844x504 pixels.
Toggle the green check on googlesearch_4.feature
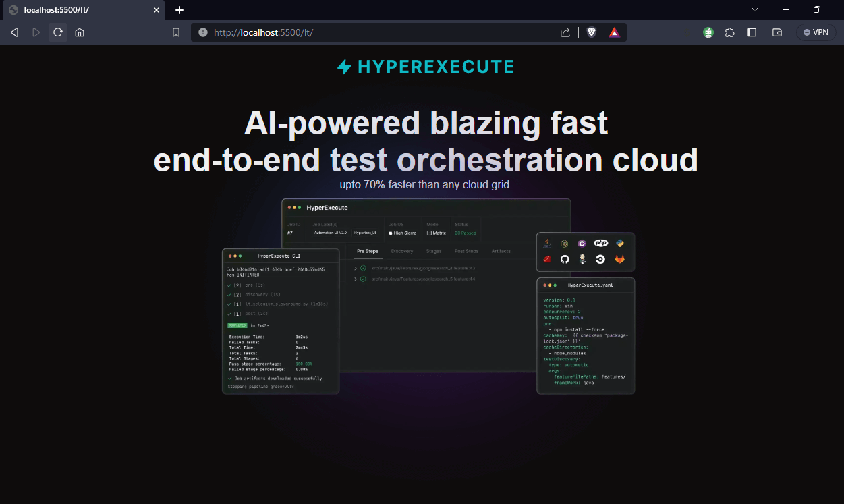[362, 267]
